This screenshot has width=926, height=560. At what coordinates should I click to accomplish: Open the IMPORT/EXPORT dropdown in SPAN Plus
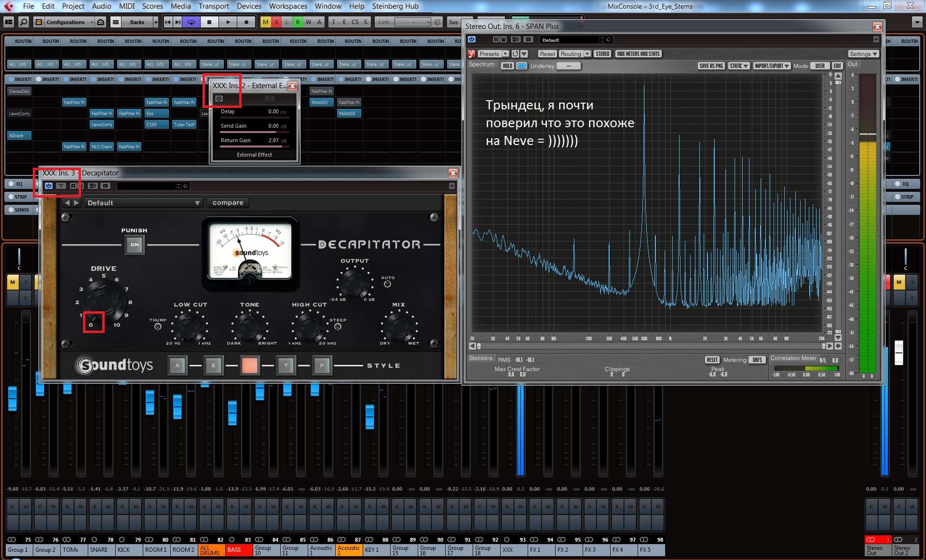(x=772, y=66)
